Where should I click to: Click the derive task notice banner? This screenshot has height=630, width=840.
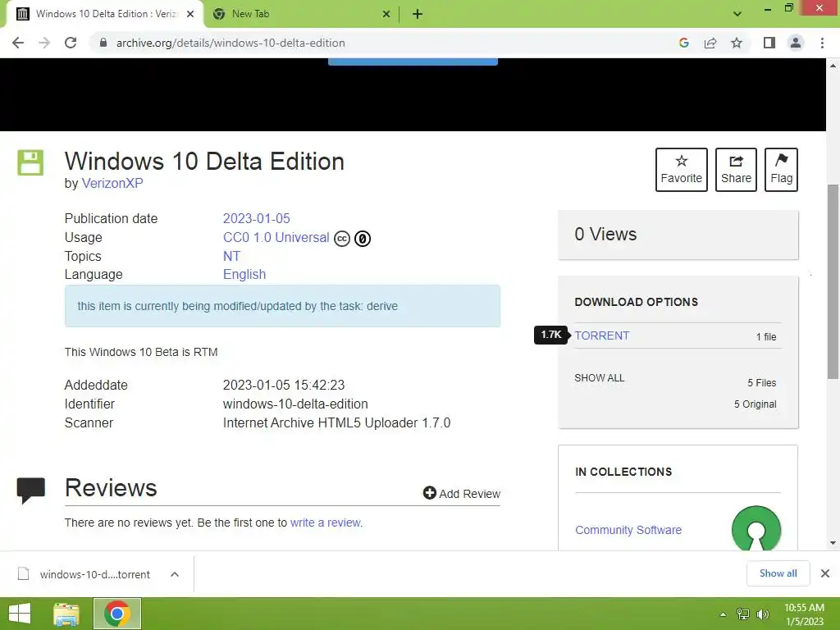click(282, 306)
